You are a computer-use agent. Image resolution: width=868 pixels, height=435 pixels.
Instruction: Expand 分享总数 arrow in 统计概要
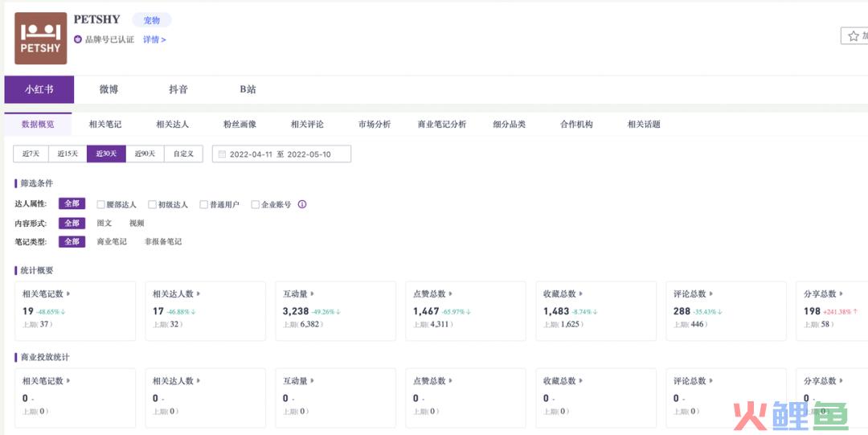[841, 294]
